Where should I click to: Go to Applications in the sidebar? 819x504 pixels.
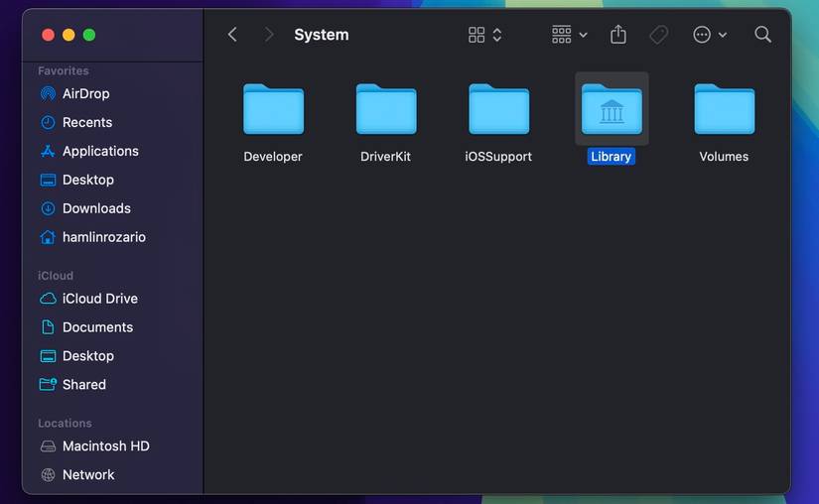pos(100,151)
